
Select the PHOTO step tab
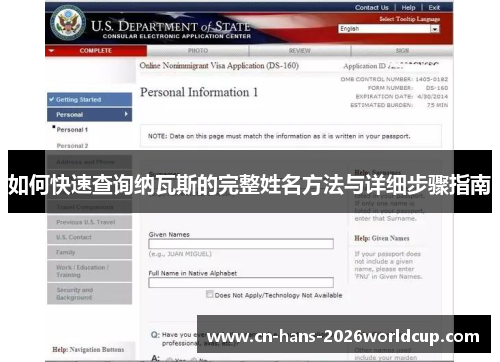198,51
